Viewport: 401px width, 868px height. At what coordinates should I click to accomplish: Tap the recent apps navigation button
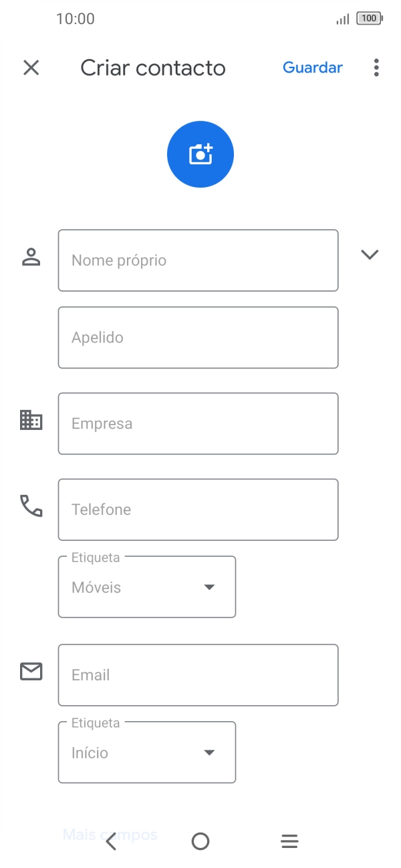coord(289,841)
